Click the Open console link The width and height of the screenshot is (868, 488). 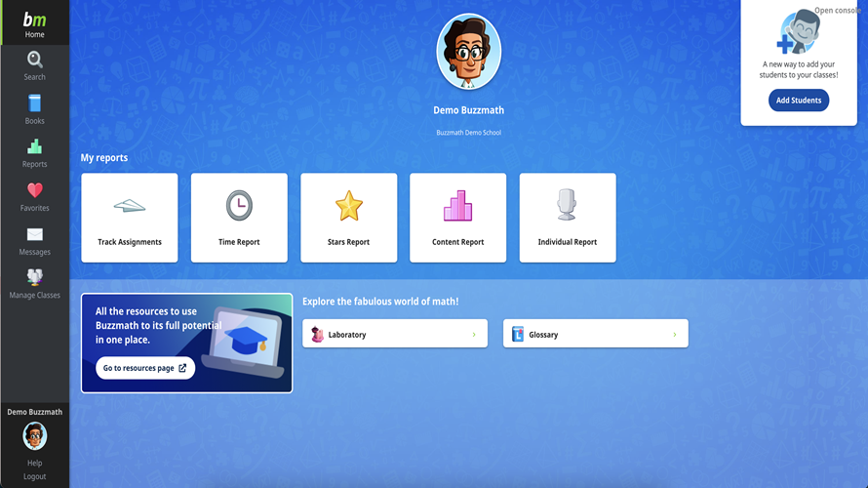[836, 11]
